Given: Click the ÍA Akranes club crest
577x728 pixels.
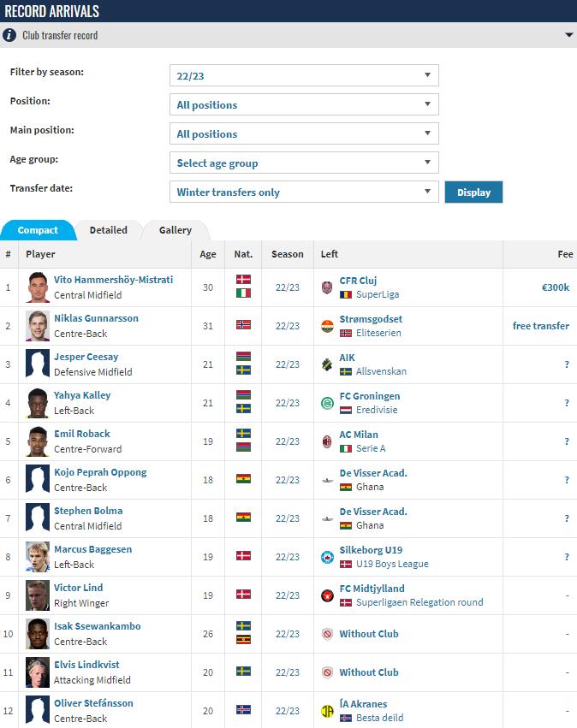Looking at the screenshot, I should click(x=327, y=711).
